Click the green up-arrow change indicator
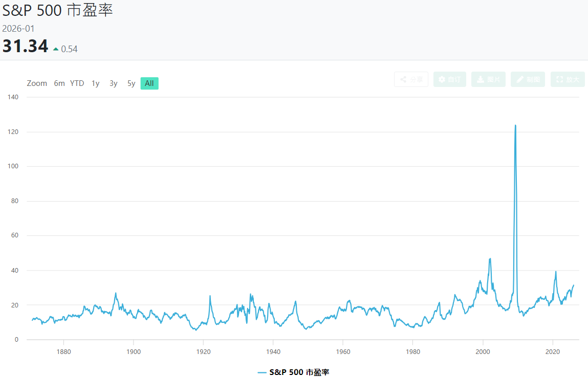This screenshot has height=377, width=588. click(x=56, y=49)
